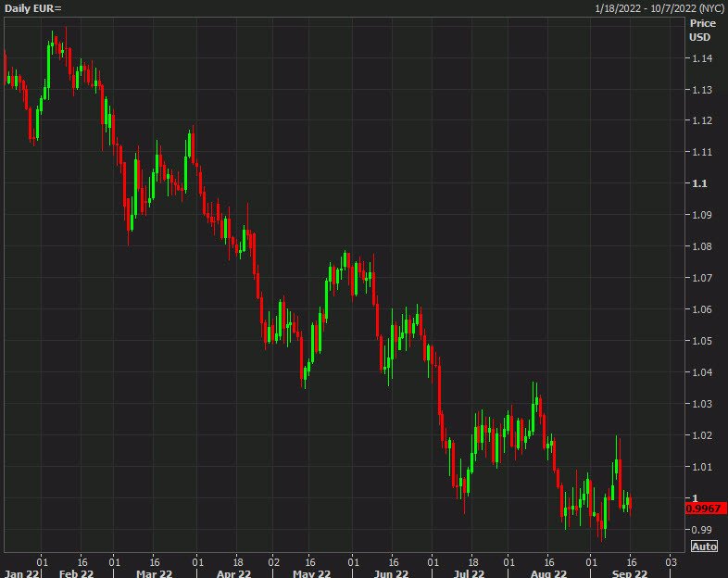
Task: Click the 1.09 price axis label
Action: 702,215
